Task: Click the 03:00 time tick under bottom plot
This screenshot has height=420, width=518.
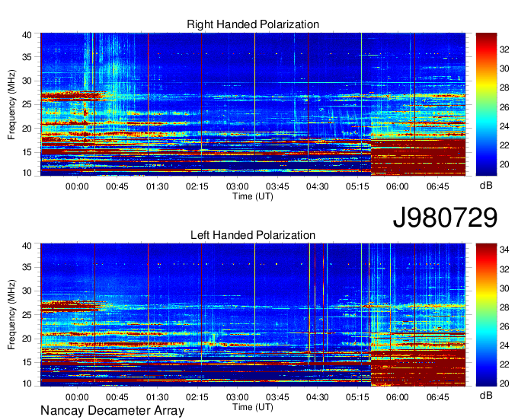Action: tap(237, 397)
